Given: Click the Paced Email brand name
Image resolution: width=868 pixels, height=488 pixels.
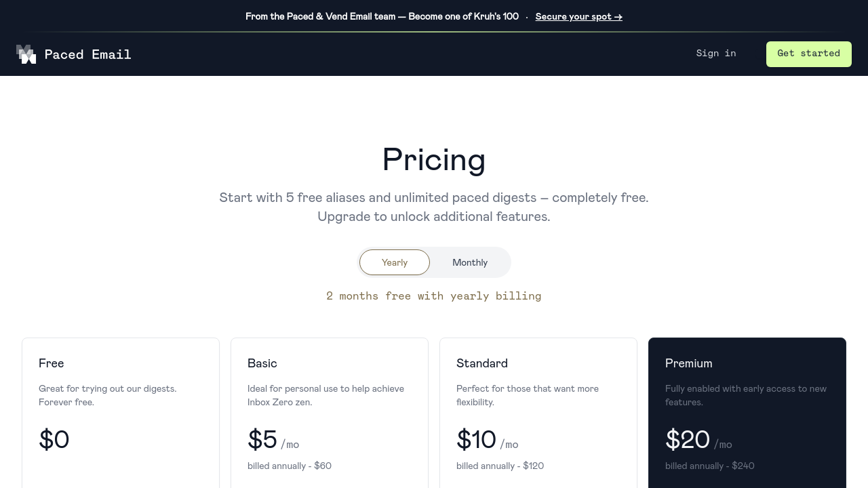Looking at the screenshot, I should coord(87,54).
